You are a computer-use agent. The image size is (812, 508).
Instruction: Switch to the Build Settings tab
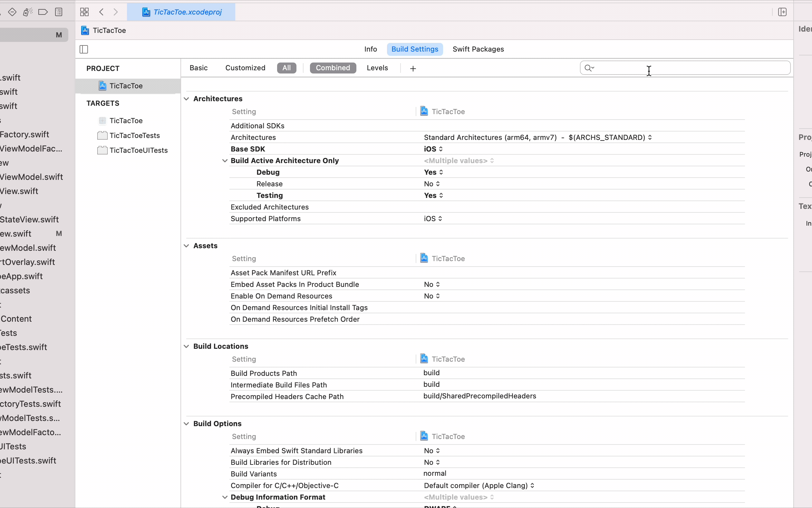[415, 49]
